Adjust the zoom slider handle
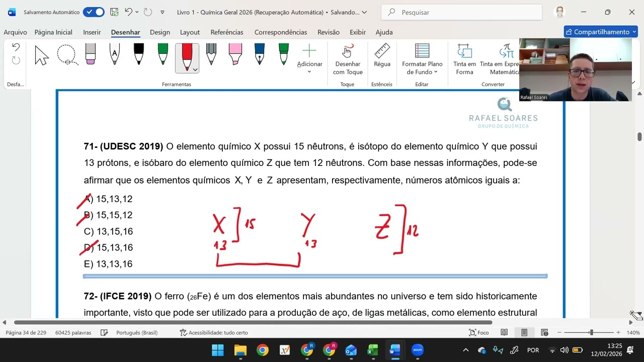The height and width of the screenshot is (362, 644). (x=591, y=333)
